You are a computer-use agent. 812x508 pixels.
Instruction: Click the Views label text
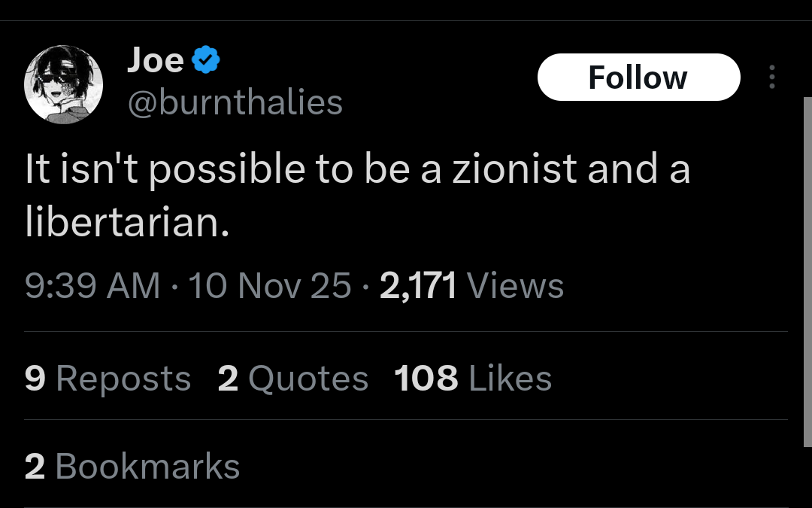click(x=515, y=286)
